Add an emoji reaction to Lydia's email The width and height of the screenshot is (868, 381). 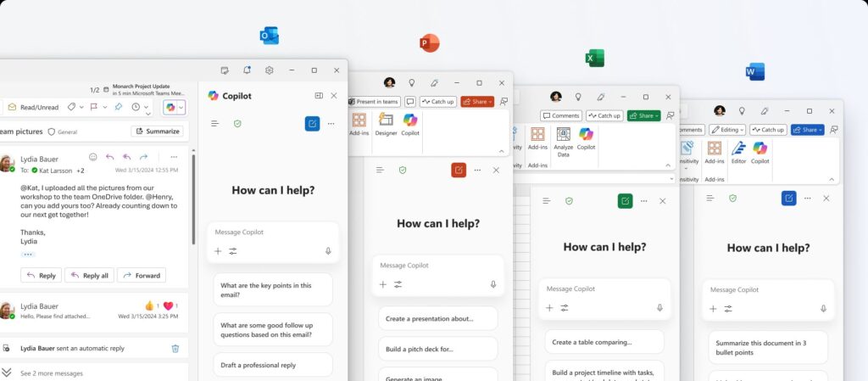click(x=93, y=157)
